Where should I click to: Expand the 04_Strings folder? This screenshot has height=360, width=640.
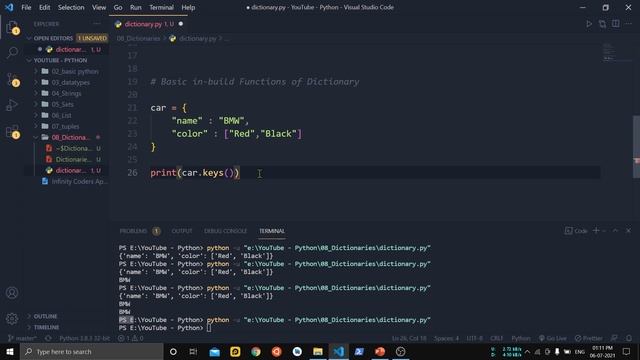click(x=66, y=93)
